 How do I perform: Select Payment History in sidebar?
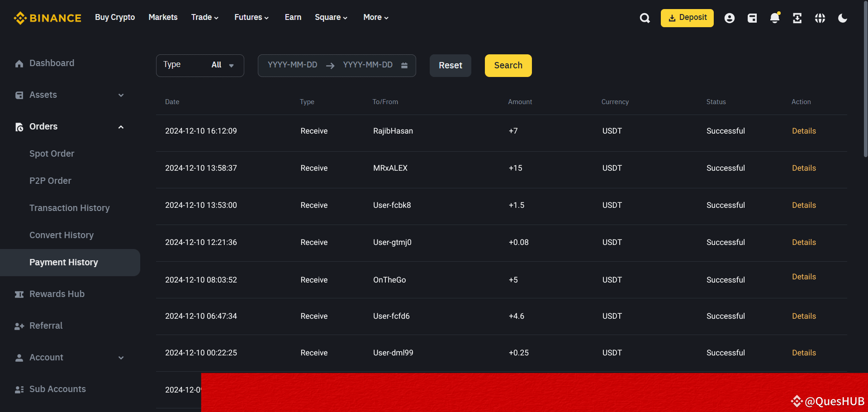(70, 263)
